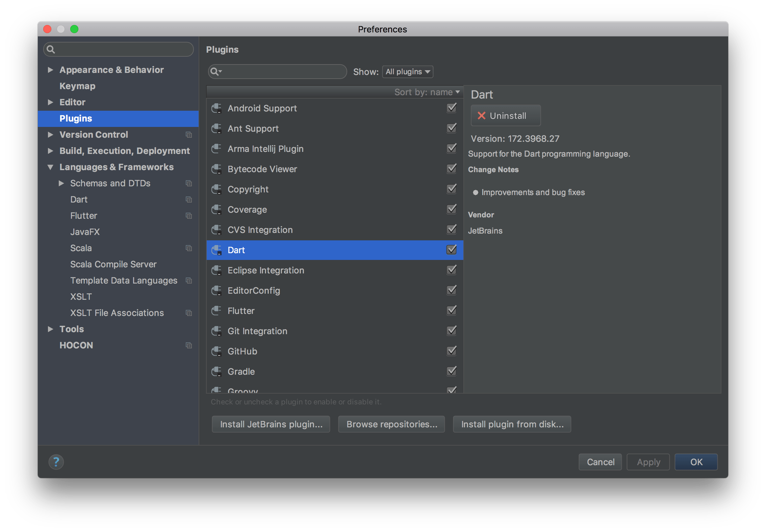The image size is (766, 532).
Task: Click the plugin search magnifier icon
Action: [215, 72]
